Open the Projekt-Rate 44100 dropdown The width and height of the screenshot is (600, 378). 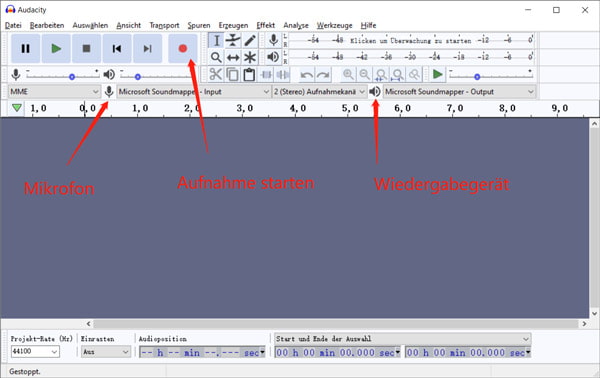[x=35, y=351]
